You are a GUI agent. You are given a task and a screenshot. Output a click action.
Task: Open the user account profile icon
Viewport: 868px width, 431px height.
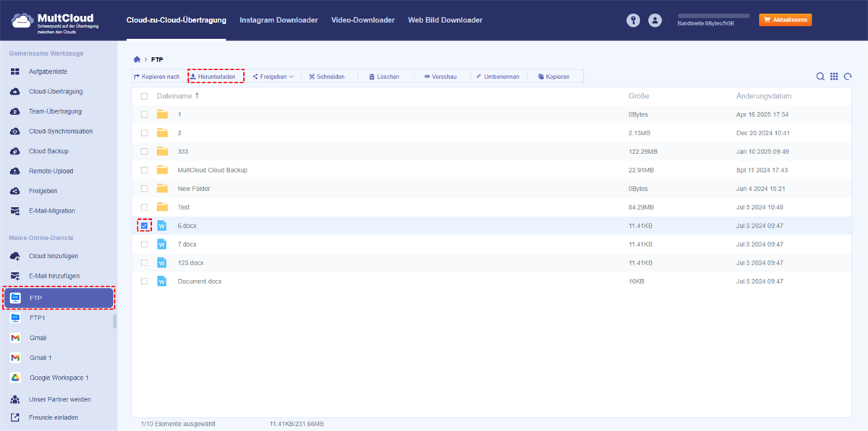click(655, 21)
